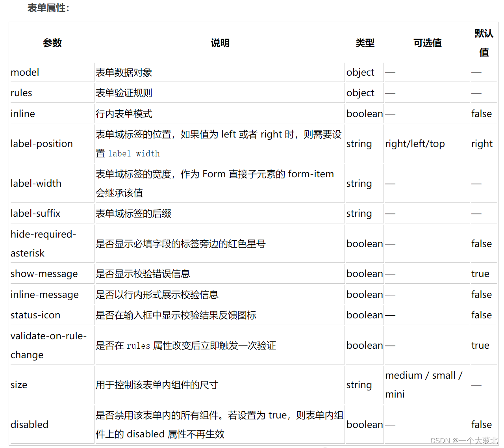Screen dimensions: 504x448
Task: Click the size parameter cell
Action: point(52,385)
